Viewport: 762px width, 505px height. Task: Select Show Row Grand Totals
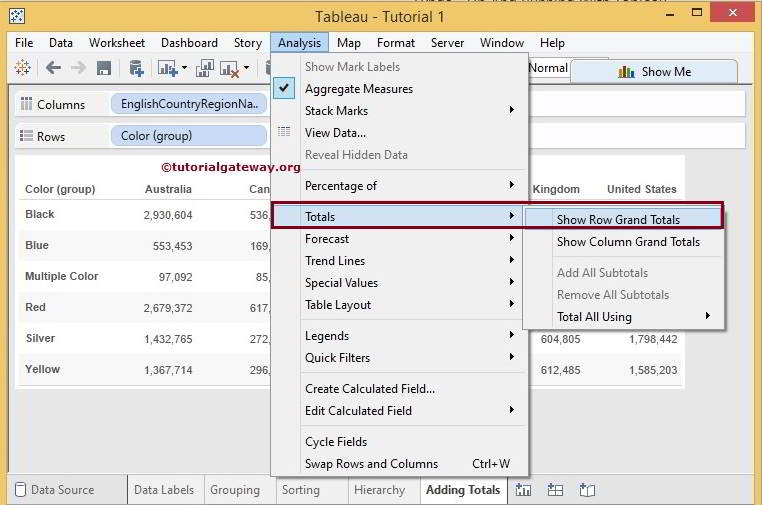[x=623, y=219]
